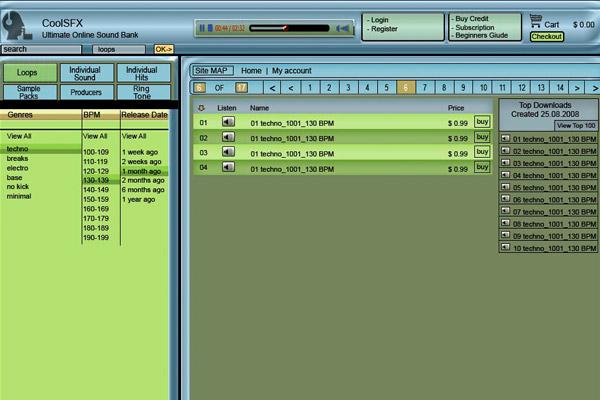Select the 'electro' genre
600x400 pixels.
[17, 168]
